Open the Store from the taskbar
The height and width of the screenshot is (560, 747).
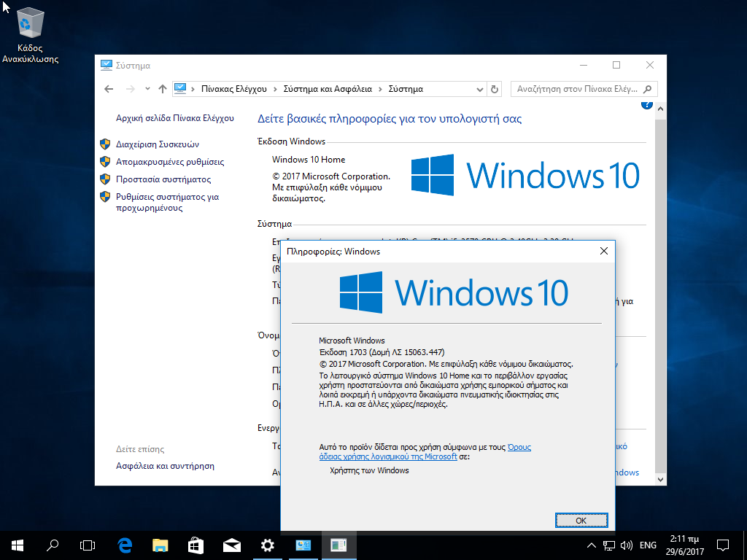pyautogui.click(x=196, y=545)
